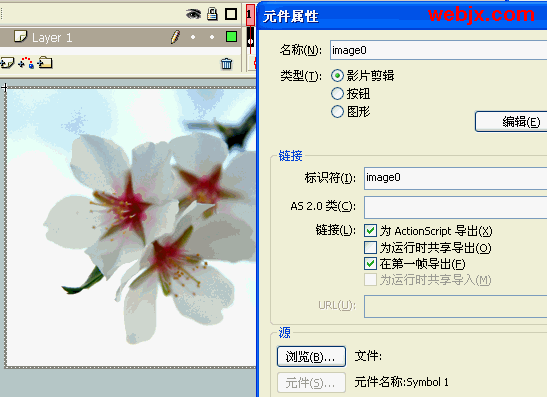Click the outline view square icon in timeline header
The height and width of the screenshot is (397, 547).
(231, 14)
